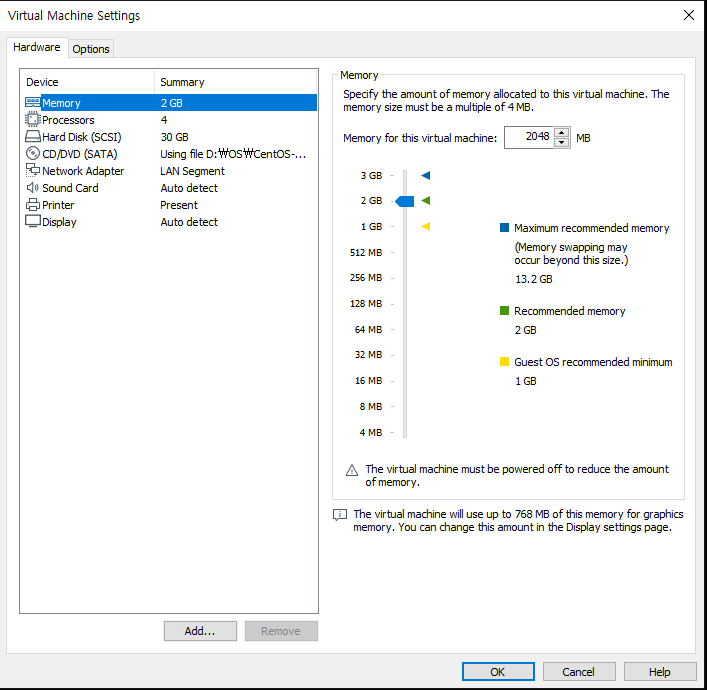Click the Cancel button
This screenshot has width=707, height=690.
click(579, 672)
